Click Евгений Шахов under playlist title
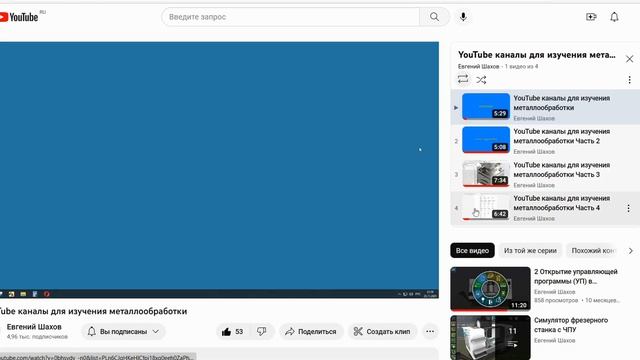 (478, 66)
